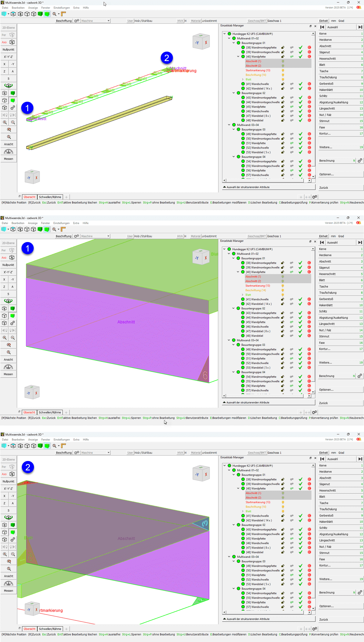Collapse Multiwand: 01+02 node in top window
Viewport: 364px width, 642px height.
click(x=229, y=39)
